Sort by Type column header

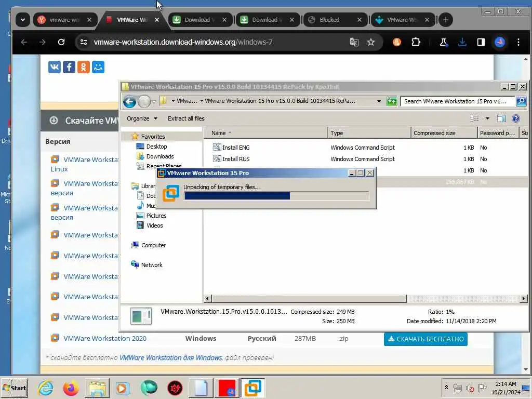[x=369, y=133]
